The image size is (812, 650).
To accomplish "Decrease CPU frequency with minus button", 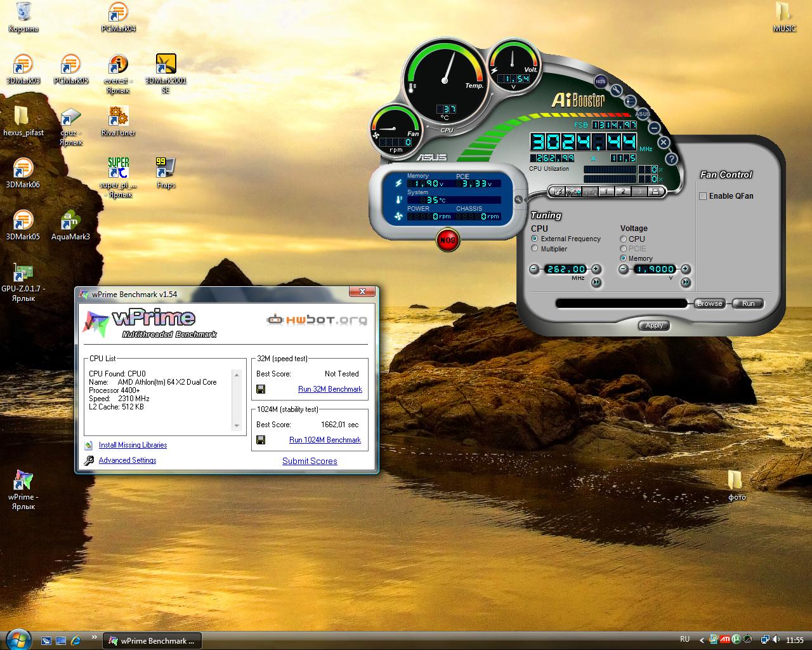I will [534, 269].
